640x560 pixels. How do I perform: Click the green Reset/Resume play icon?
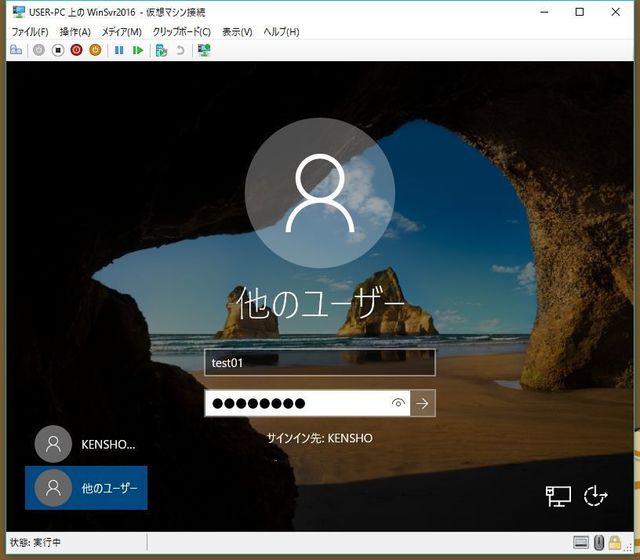click(x=138, y=49)
